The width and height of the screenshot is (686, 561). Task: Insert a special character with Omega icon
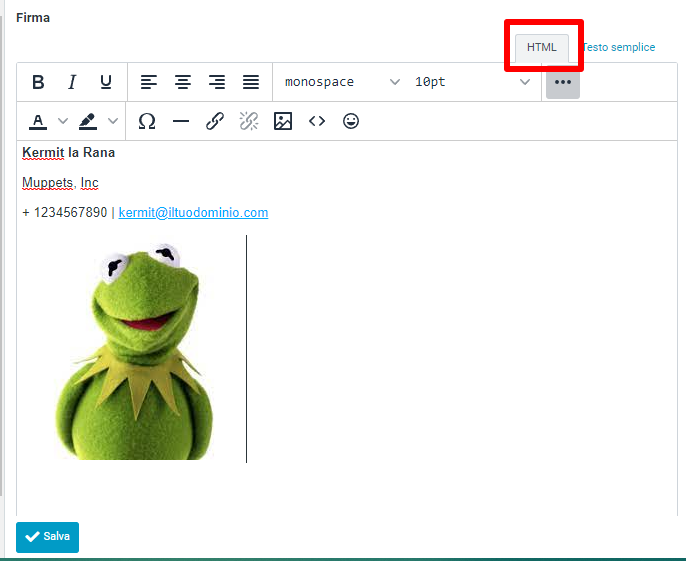pos(147,121)
